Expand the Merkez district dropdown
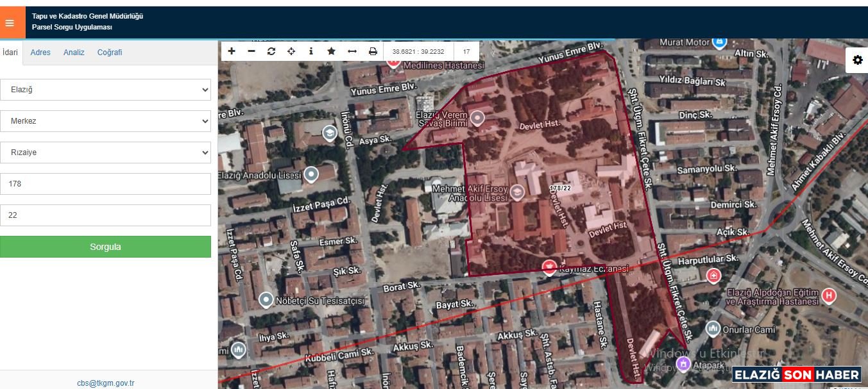The height and width of the screenshot is (389, 868). pyautogui.click(x=105, y=121)
